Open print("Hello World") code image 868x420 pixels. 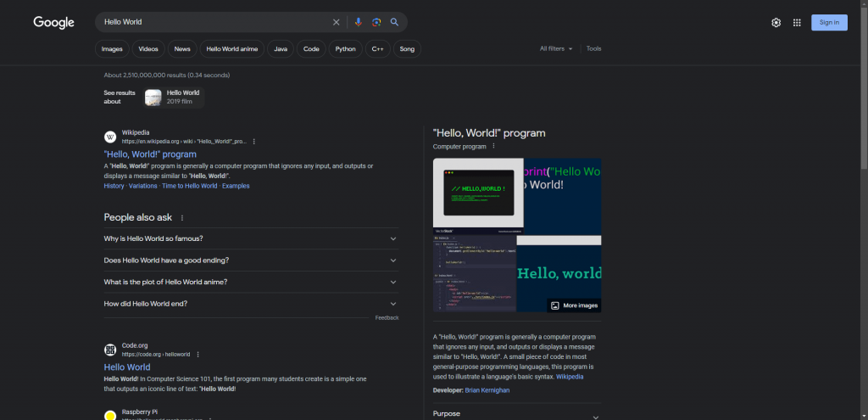click(x=563, y=197)
